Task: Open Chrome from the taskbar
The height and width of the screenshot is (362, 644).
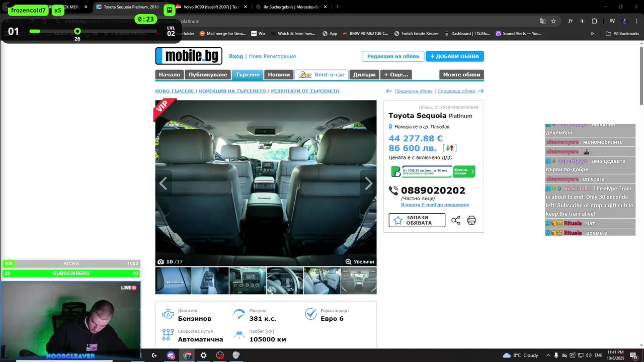Action: click(x=187, y=355)
